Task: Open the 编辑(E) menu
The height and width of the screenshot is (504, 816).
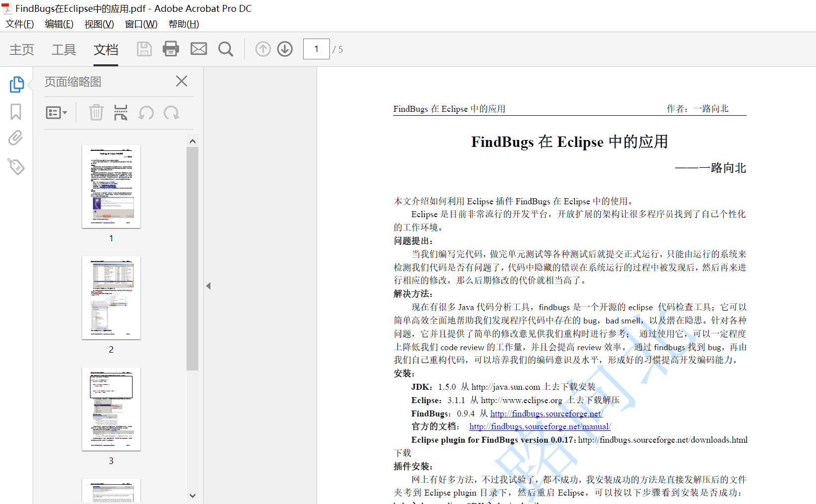Action: point(59,24)
